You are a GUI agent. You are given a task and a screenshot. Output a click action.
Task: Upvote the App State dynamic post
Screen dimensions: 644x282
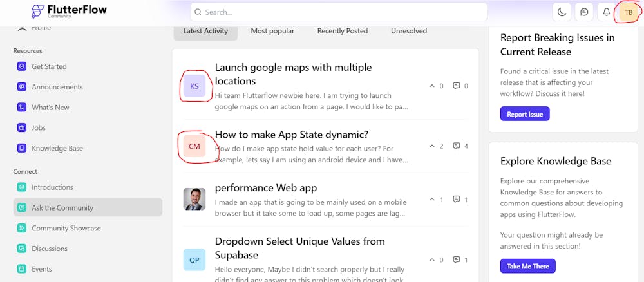(x=431, y=146)
